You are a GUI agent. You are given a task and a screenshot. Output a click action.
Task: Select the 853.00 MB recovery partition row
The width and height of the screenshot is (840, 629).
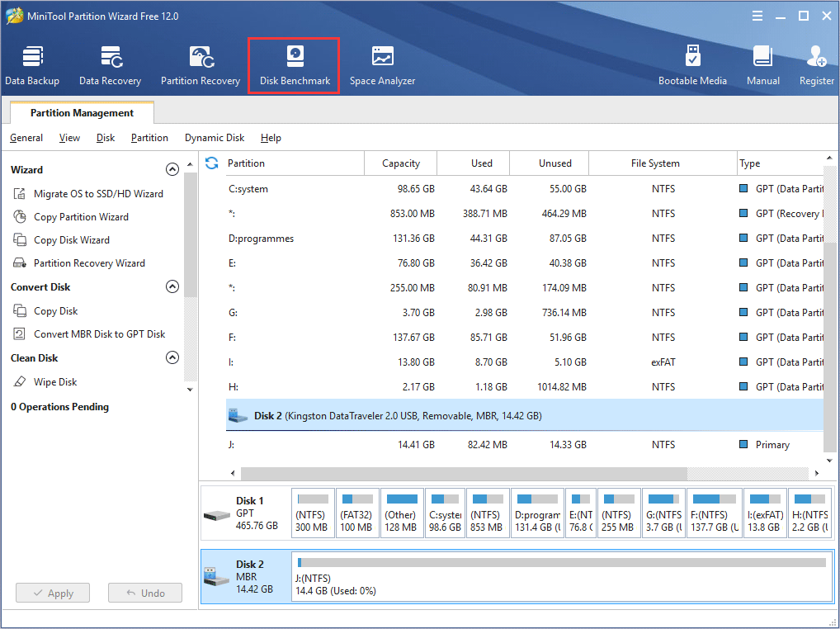click(525, 213)
